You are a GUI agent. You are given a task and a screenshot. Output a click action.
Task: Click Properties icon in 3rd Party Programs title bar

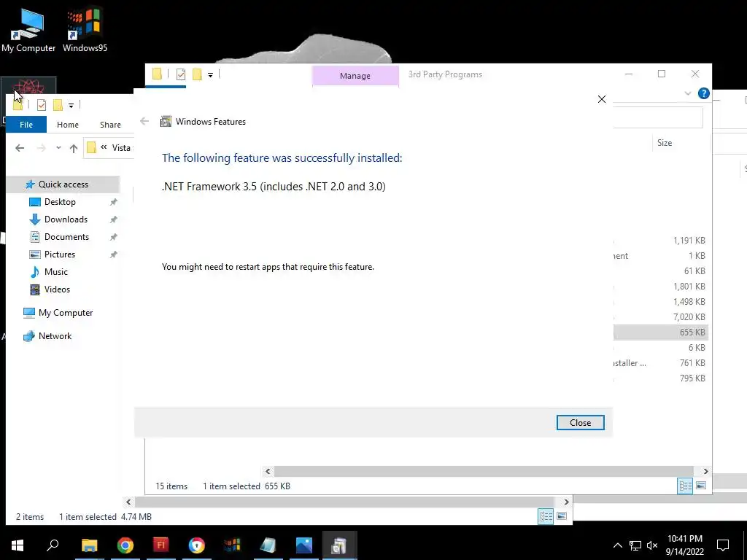[x=181, y=74]
